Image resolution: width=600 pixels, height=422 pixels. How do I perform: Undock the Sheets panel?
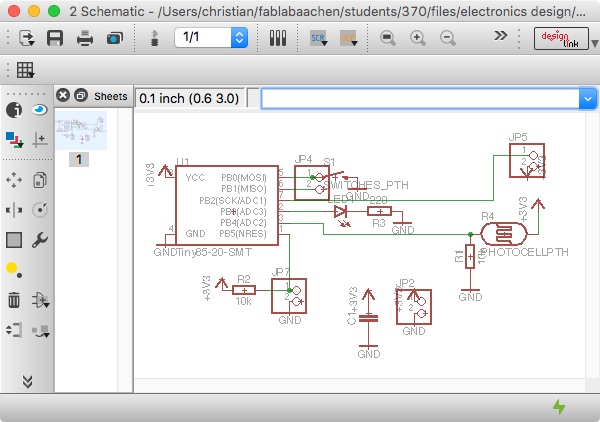pyautogui.click(x=81, y=95)
